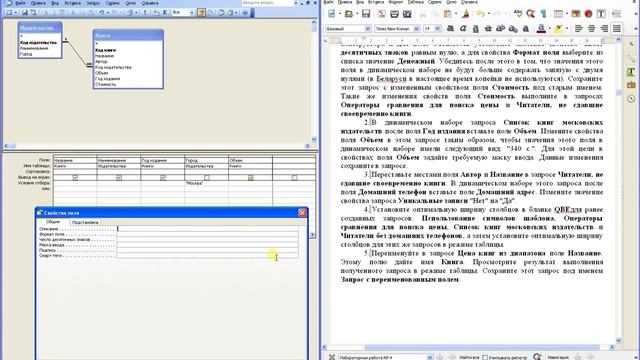Apply Bold formatting in Writer

click(x=451, y=29)
